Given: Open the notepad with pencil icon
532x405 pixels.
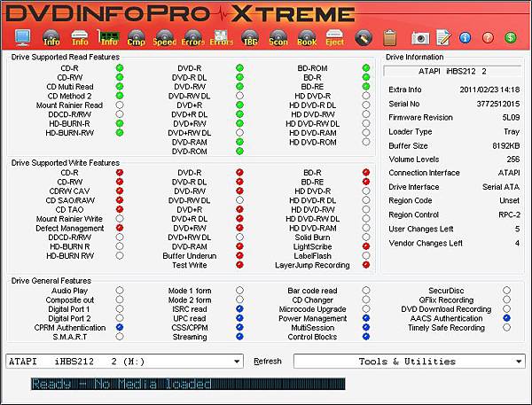Looking at the screenshot, I should [443, 37].
